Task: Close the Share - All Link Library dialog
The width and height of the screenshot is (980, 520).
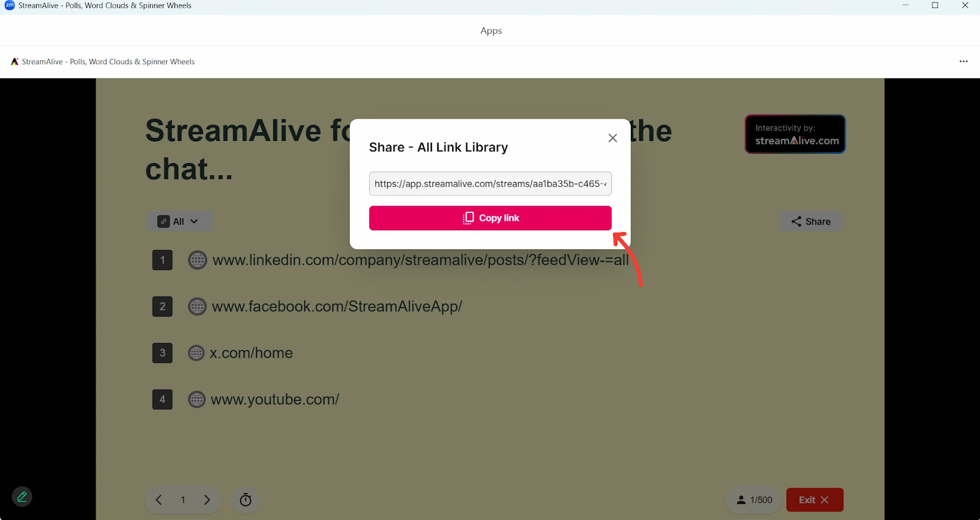Action: pyautogui.click(x=612, y=138)
